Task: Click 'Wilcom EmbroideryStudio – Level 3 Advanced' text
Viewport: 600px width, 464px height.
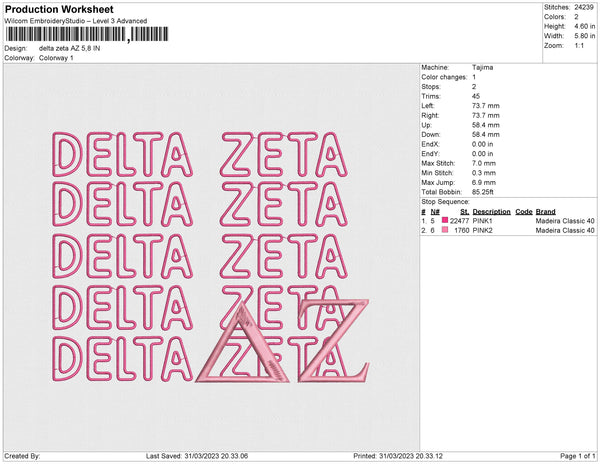Action: pyautogui.click(x=76, y=21)
